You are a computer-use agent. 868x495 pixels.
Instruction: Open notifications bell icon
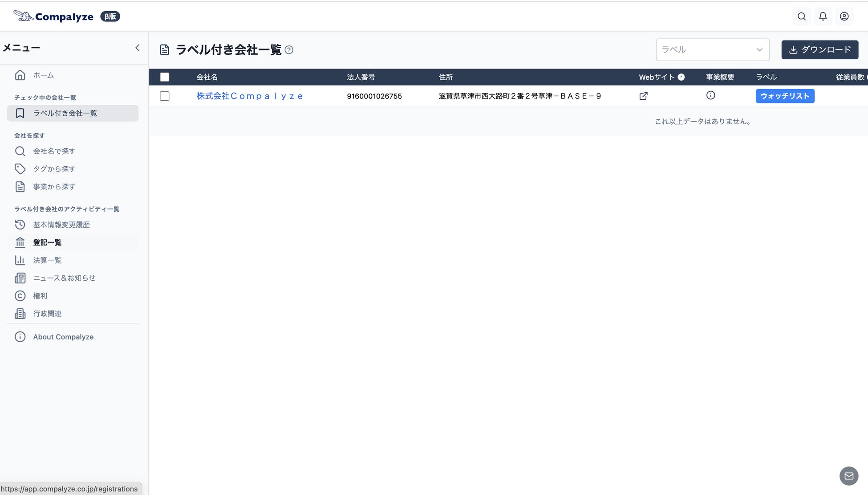(823, 16)
